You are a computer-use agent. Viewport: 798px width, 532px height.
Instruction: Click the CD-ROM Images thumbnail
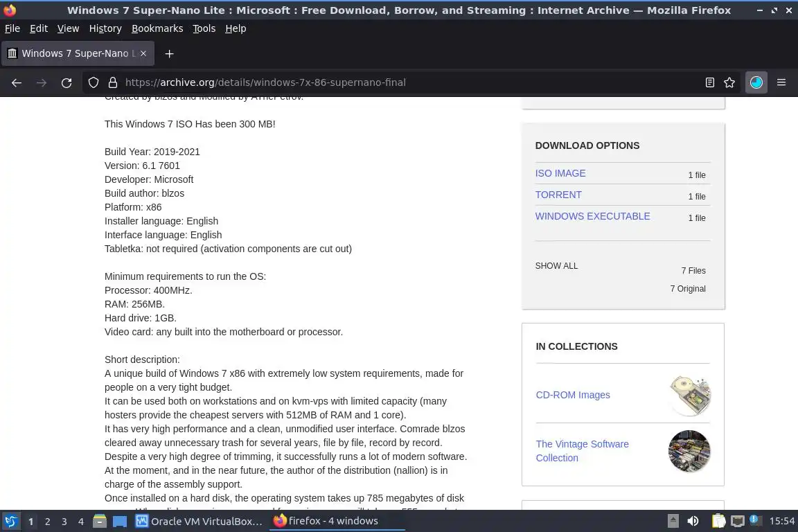click(690, 396)
